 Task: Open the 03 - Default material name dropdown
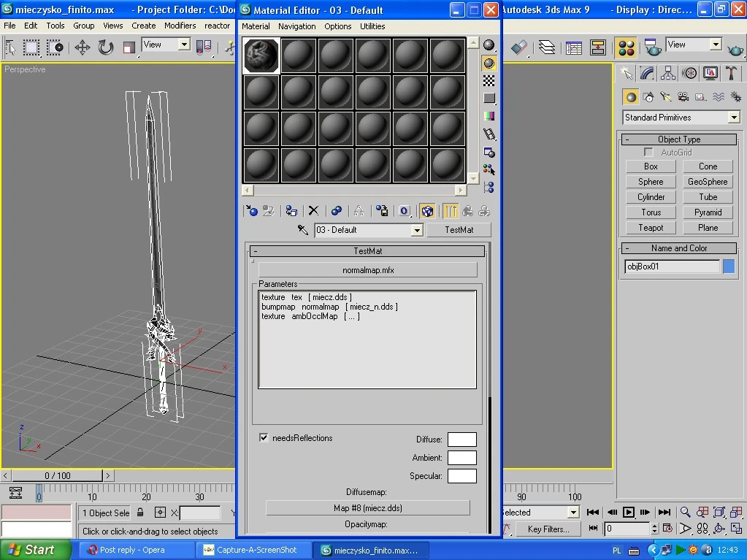[x=417, y=230]
